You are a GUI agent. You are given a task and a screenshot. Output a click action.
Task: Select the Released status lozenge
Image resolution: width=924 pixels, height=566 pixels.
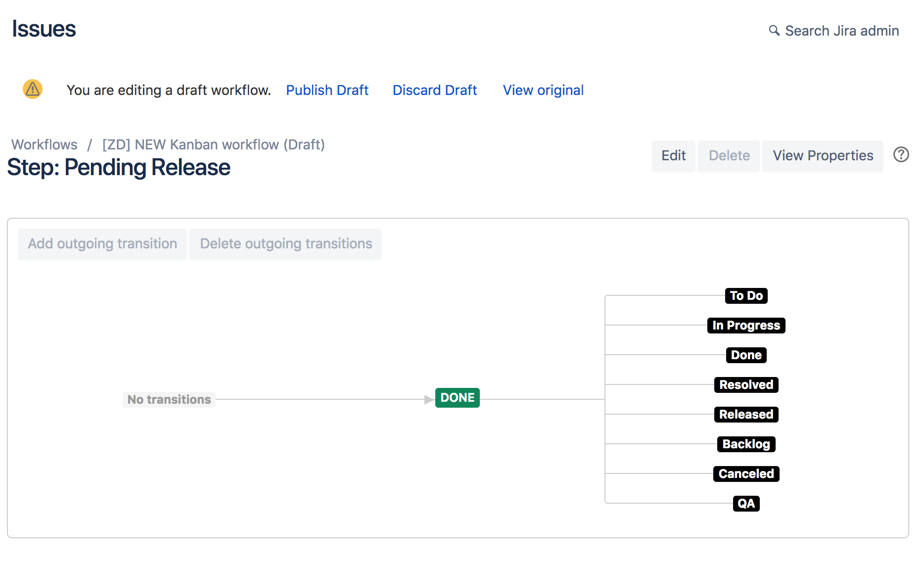746,415
